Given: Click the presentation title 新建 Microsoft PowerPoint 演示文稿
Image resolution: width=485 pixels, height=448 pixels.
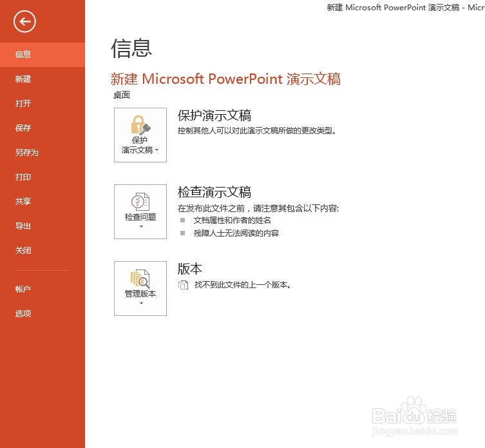Looking at the screenshot, I should tap(226, 79).
